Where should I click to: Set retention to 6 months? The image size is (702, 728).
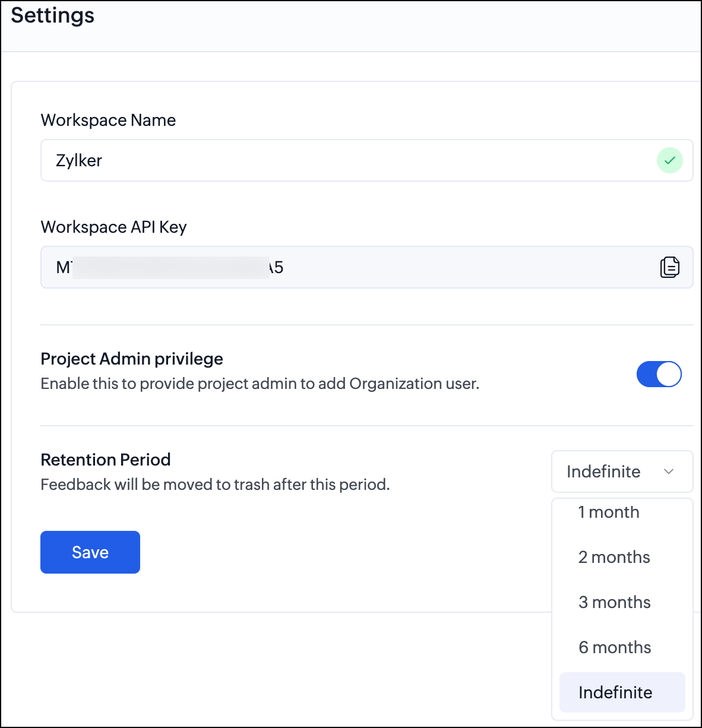[x=615, y=647]
